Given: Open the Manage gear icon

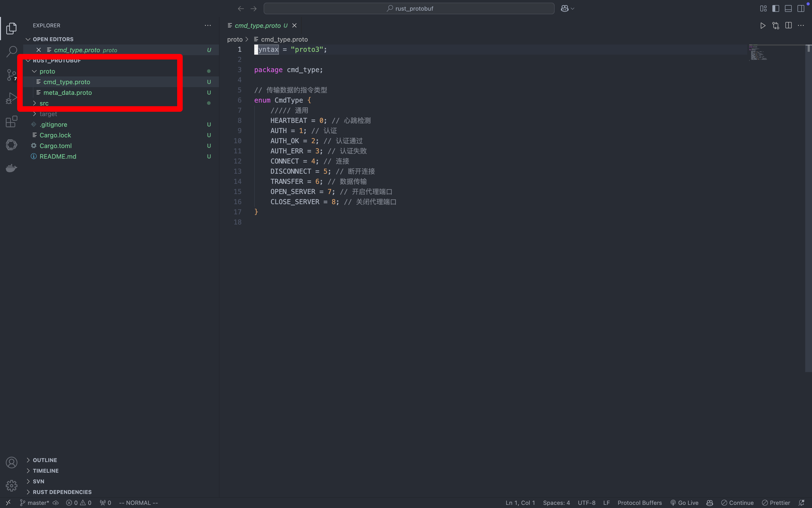Looking at the screenshot, I should pos(11,486).
